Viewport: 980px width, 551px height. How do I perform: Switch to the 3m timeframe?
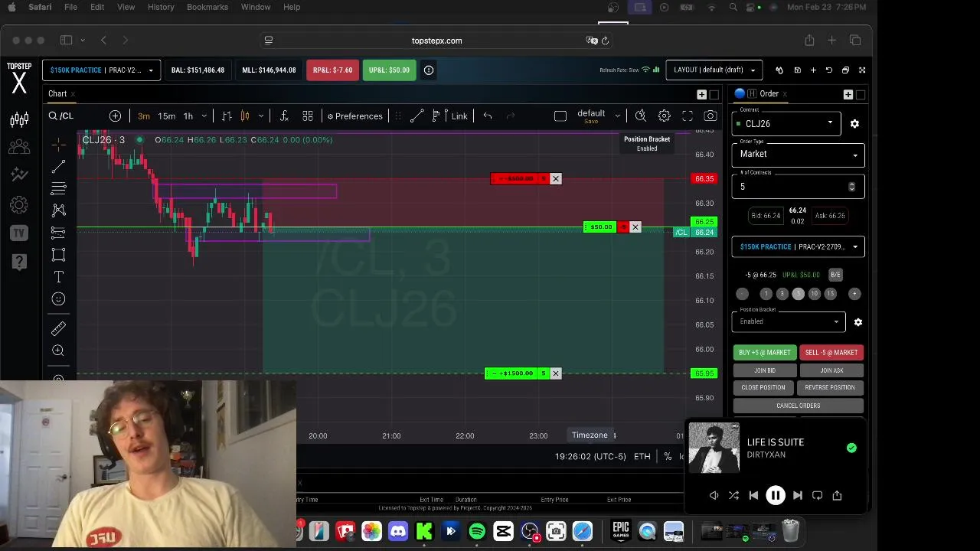click(x=144, y=116)
